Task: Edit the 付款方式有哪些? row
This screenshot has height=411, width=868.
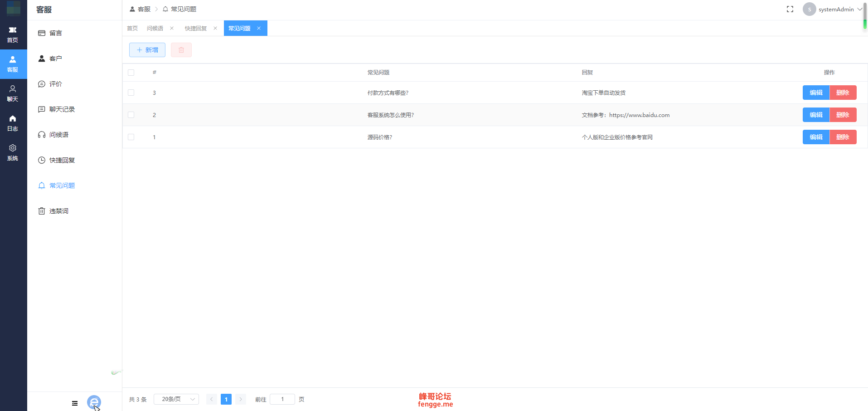Action: click(x=816, y=93)
